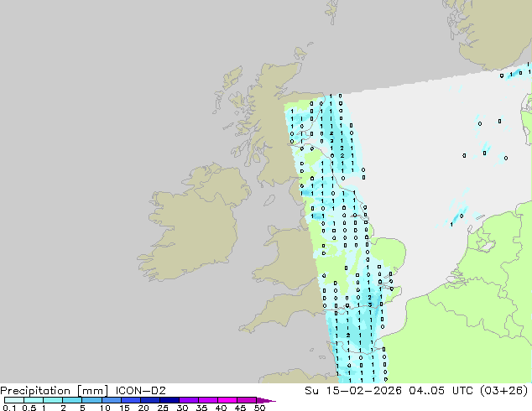Select the legend swatch between 0.5 and 1

pyautogui.click(x=34, y=400)
